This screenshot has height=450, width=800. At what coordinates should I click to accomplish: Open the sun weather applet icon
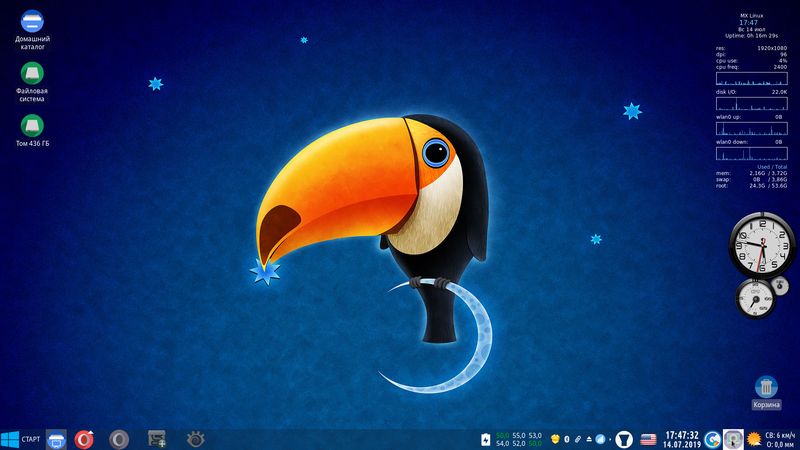pyautogui.click(x=754, y=439)
